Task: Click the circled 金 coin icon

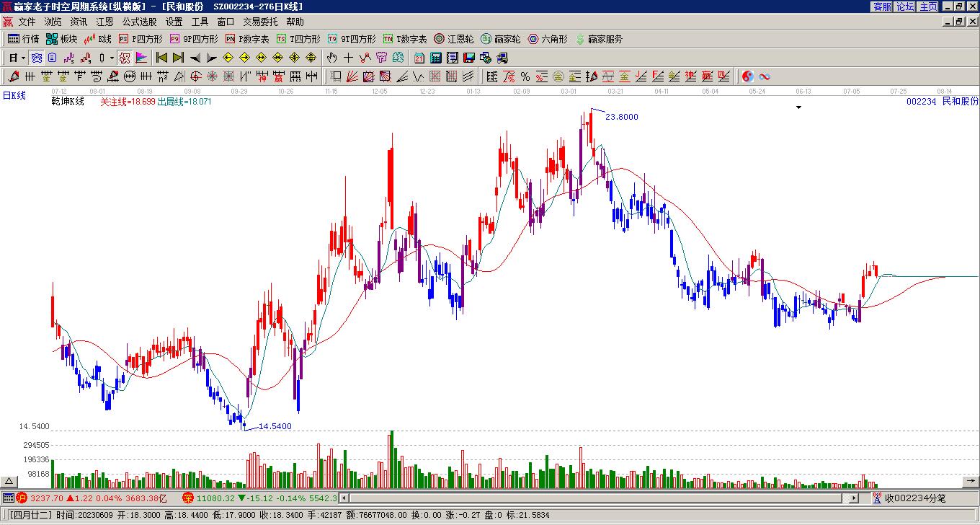Action: tap(558, 76)
